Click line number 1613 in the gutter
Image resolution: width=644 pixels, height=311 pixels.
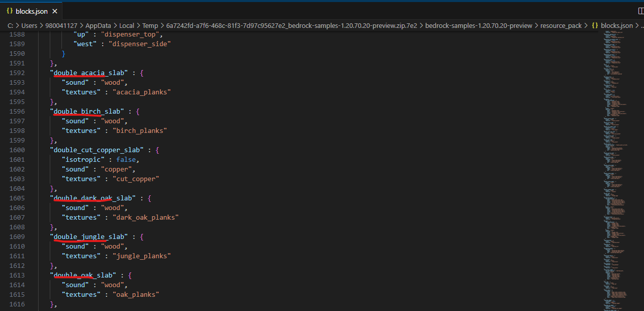[x=16, y=275]
